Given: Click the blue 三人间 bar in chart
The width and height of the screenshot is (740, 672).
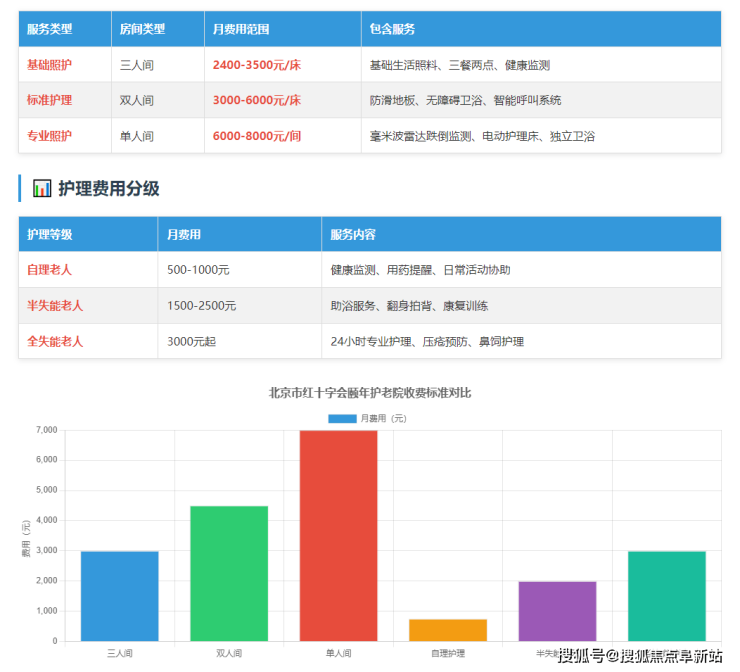Looking at the screenshot, I should coord(120,596).
